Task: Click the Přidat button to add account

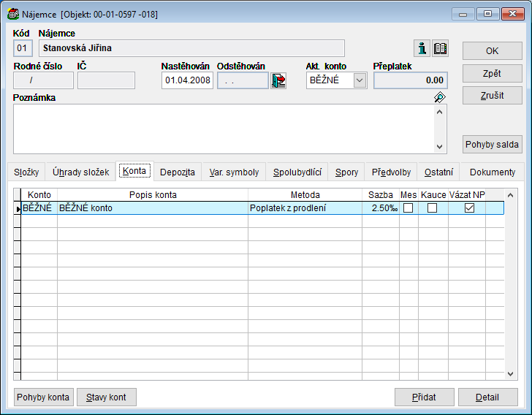Action: pyautogui.click(x=424, y=397)
